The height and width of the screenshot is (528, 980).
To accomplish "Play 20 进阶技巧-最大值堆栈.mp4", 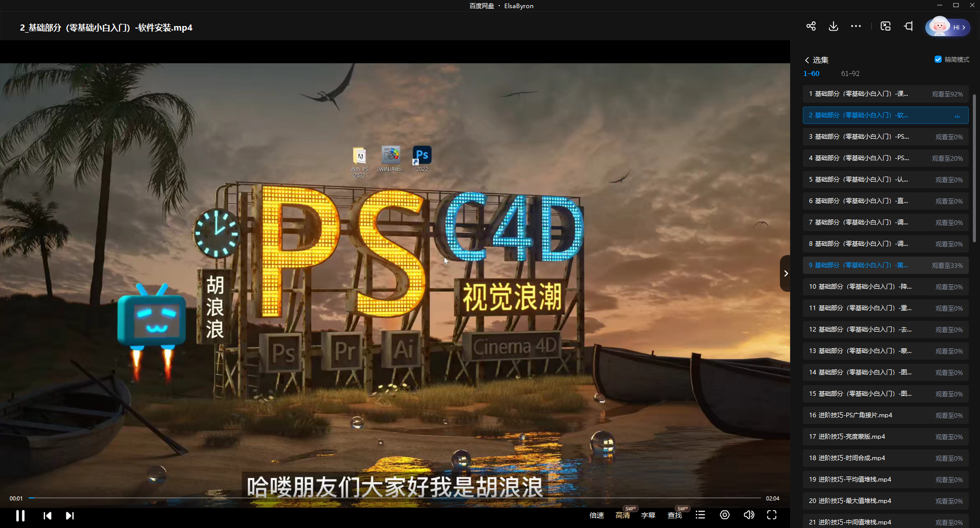I will point(886,501).
